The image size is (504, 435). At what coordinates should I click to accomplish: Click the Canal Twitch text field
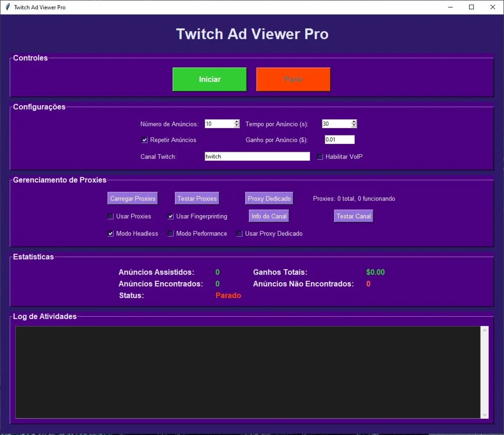pyautogui.click(x=257, y=156)
